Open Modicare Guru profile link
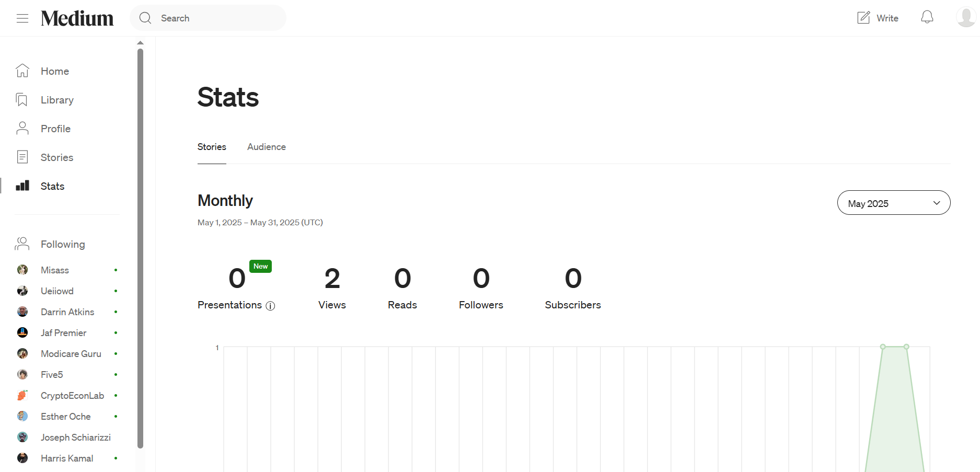Image resolution: width=980 pixels, height=472 pixels. coord(71,354)
